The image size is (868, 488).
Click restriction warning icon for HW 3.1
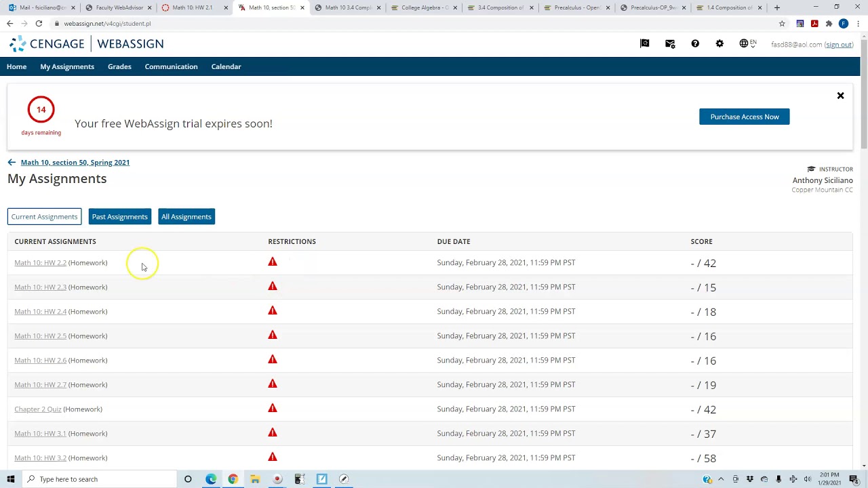[x=273, y=432]
